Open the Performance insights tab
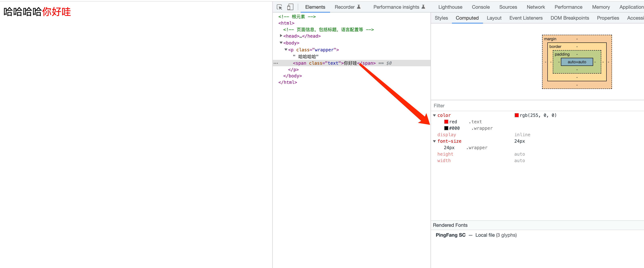 (x=396, y=7)
